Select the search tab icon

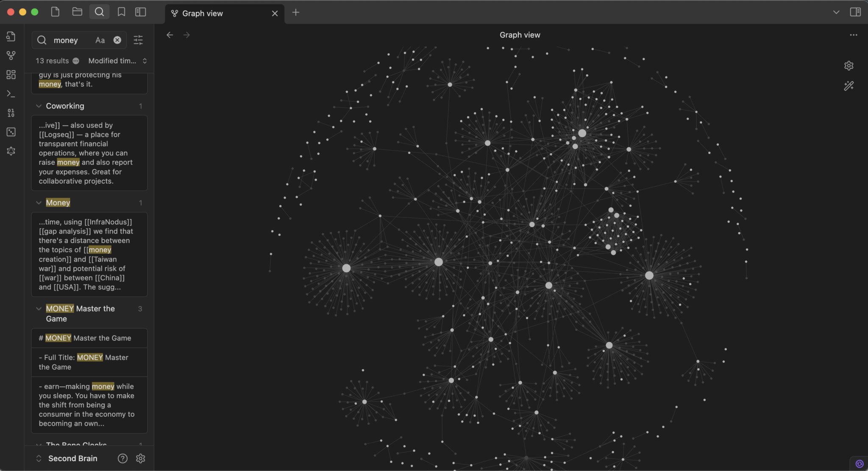[x=99, y=12]
